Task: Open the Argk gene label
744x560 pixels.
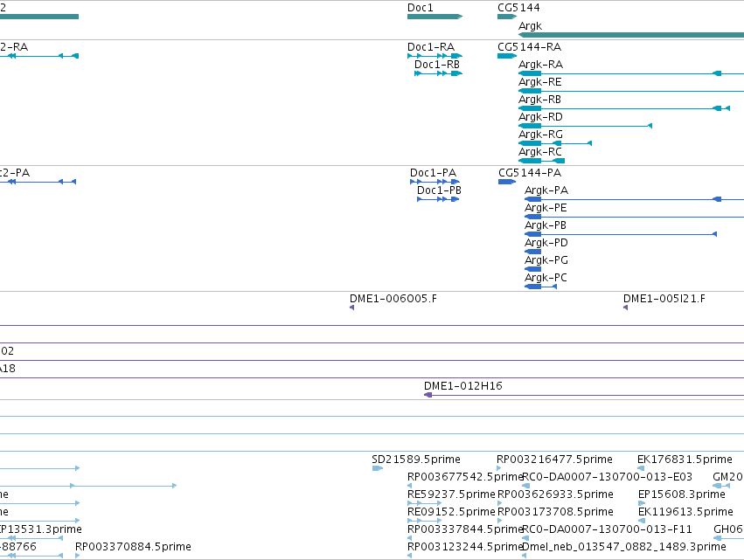Action: (x=530, y=26)
